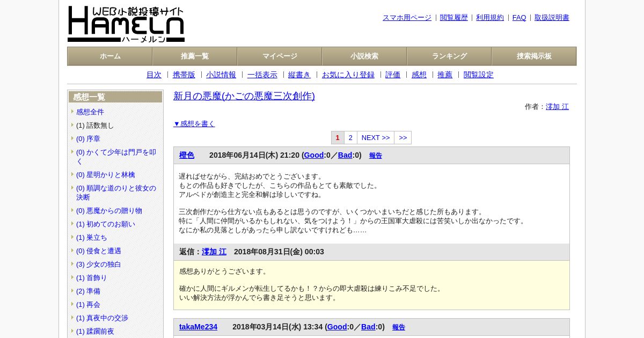
Task: Click reply date 2018年08月31日(金) 00:03
Action: pyautogui.click(x=279, y=252)
